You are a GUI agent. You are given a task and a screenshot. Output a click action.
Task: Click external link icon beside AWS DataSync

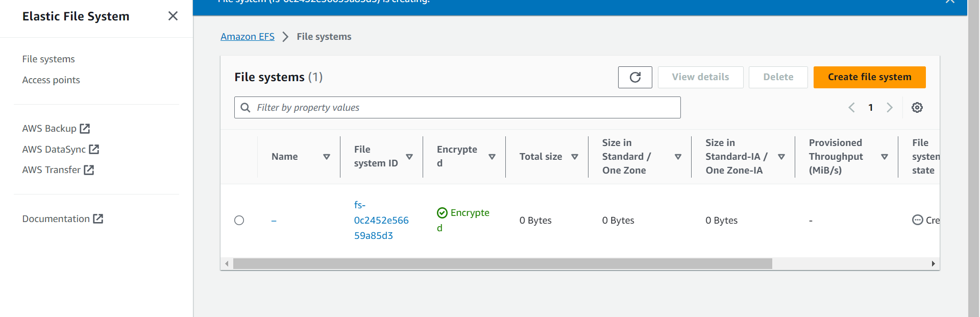pyautogui.click(x=94, y=149)
